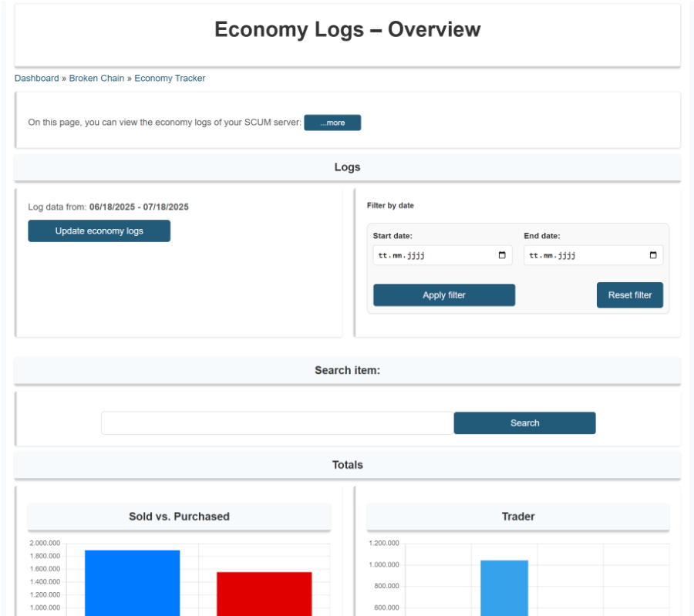This screenshot has height=616, width=694.
Task: Click the Totals section header
Action: point(347,465)
